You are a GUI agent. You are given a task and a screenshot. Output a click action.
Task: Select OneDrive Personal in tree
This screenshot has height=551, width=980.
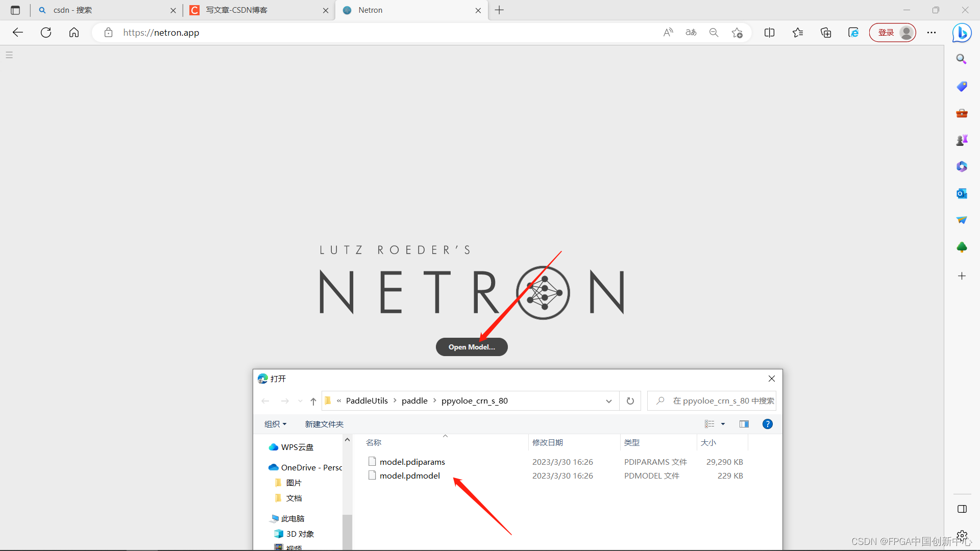[x=305, y=467]
